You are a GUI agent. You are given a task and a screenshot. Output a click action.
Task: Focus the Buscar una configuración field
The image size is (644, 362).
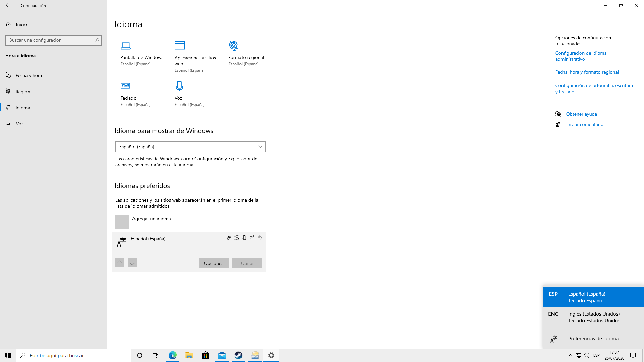(50, 40)
